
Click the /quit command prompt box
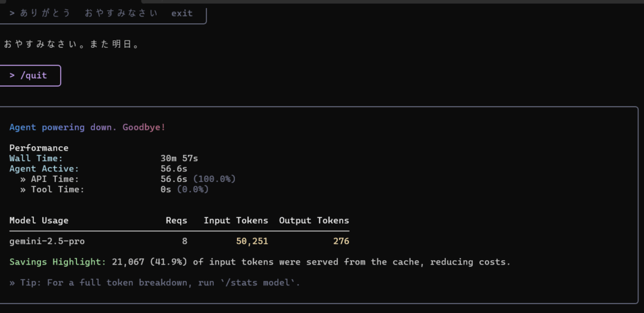[30, 76]
